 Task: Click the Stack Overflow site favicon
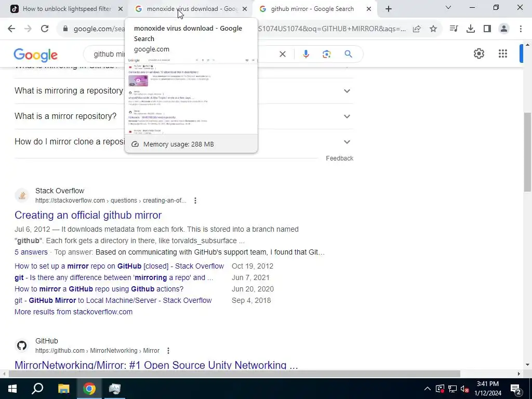tap(22, 196)
